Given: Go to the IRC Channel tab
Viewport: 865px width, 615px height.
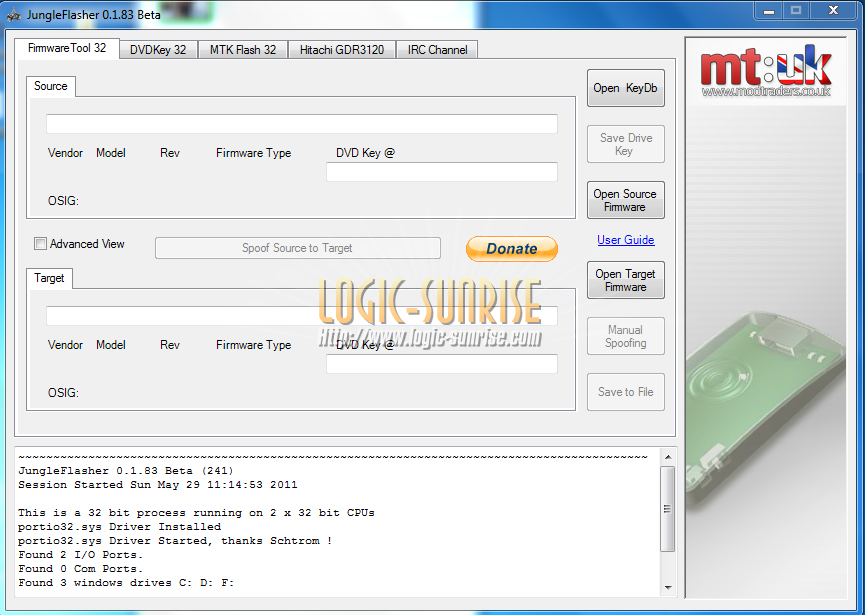Looking at the screenshot, I should [x=437, y=50].
